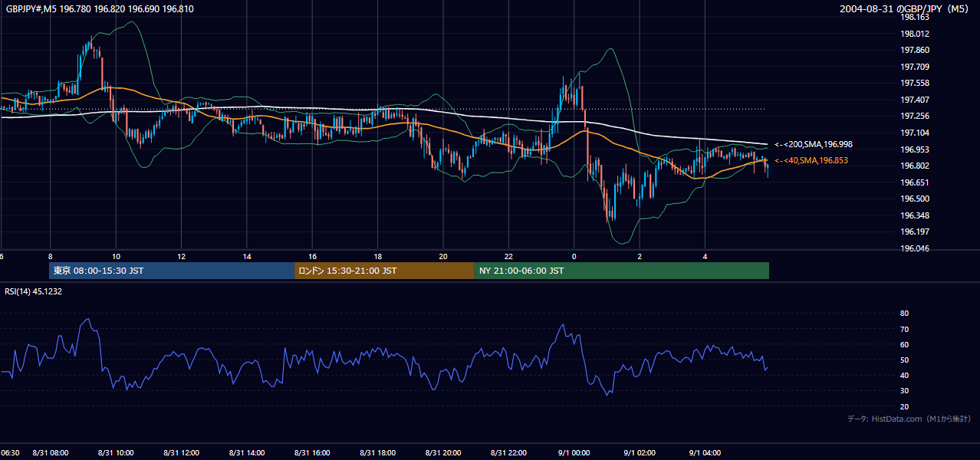Click RSI scale value 20
Image resolution: width=980 pixels, height=460 pixels.
pos(904,406)
